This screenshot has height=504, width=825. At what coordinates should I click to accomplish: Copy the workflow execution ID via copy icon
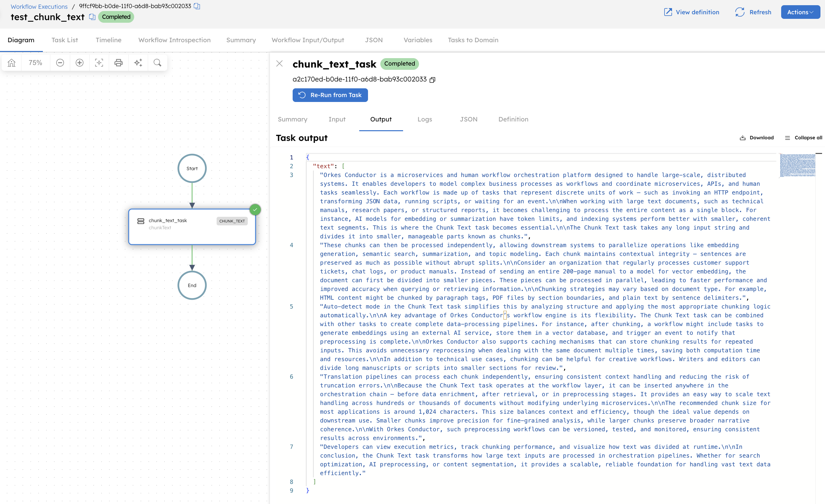197,6
